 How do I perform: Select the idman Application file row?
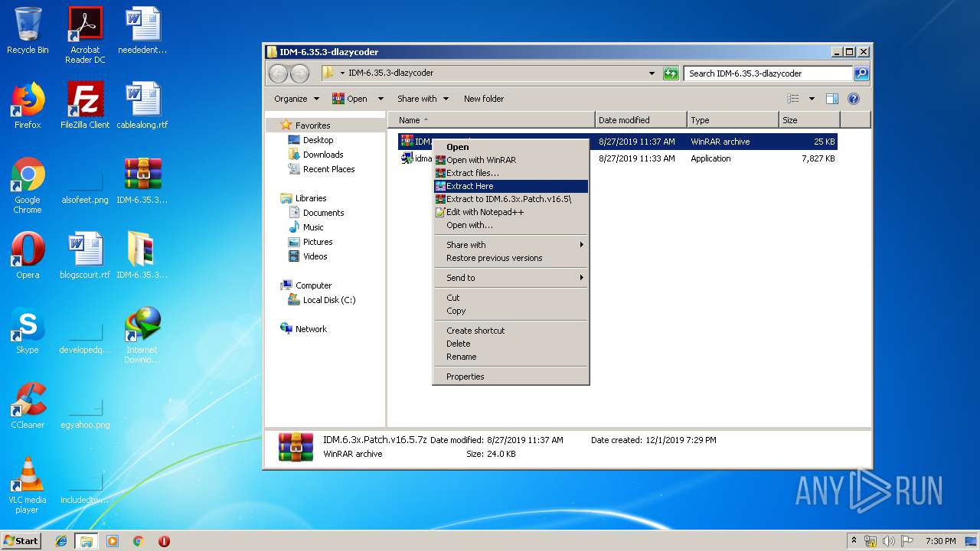coord(618,158)
